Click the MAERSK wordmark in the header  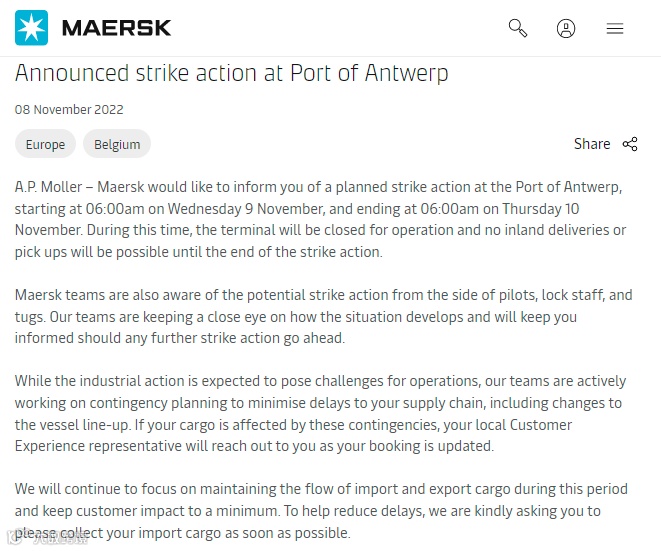click(116, 28)
